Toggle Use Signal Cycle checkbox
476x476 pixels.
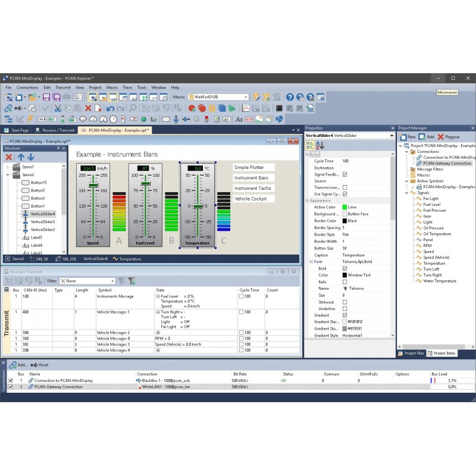(345, 194)
